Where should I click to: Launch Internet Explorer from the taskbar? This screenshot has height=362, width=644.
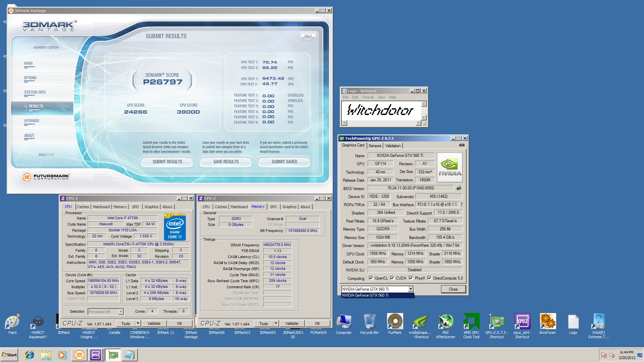point(30,355)
